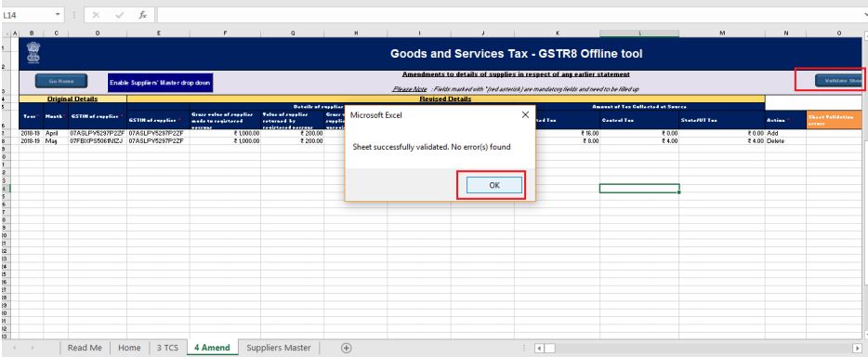Click the Revised Details header
Image resolution: width=868 pixels, height=357 pixels.
pyautogui.click(x=446, y=99)
